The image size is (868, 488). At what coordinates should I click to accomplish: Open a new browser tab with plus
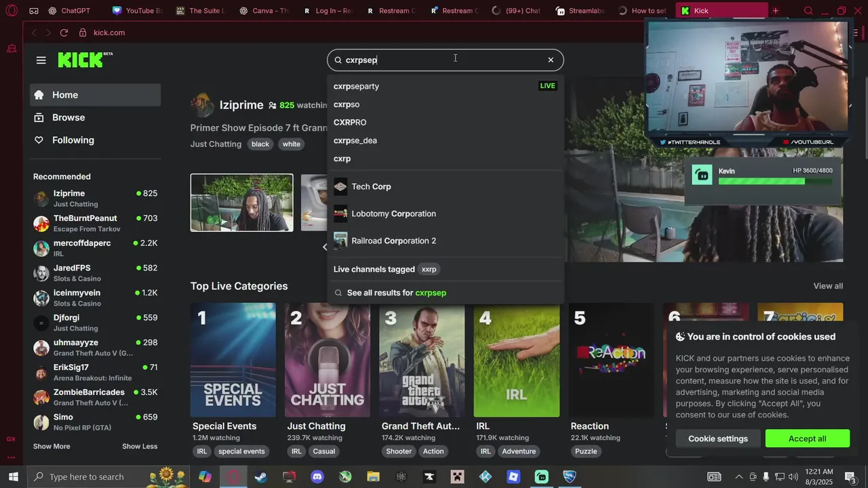(x=776, y=11)
